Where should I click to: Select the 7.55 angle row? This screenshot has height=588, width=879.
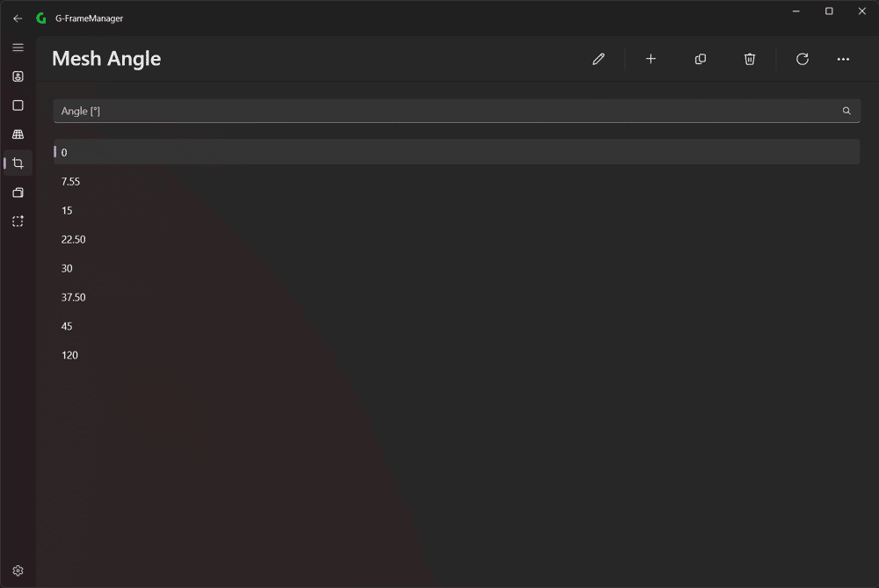click(x=456, y=181)
